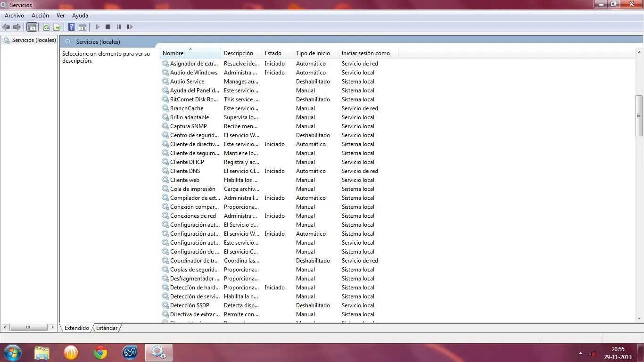Open the orange round app on the taskbar
The height and width of the screenshot is (362, 644).
(x=71, y=353)
